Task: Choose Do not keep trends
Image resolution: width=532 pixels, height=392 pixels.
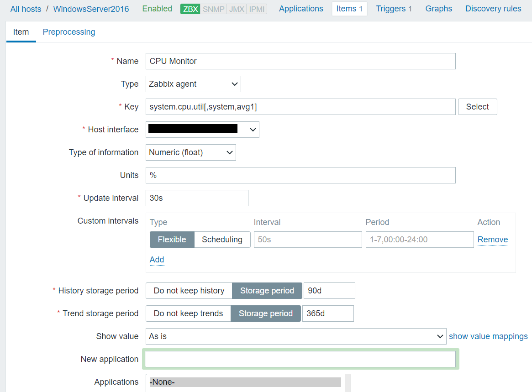Action: [x=188, y=314]
